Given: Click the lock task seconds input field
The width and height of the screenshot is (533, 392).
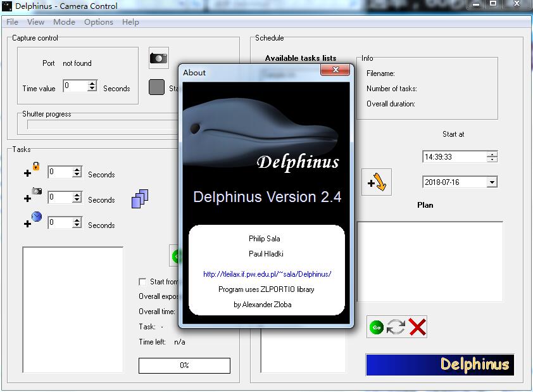Looking at the screenshot, I should (x=60, y=172).
